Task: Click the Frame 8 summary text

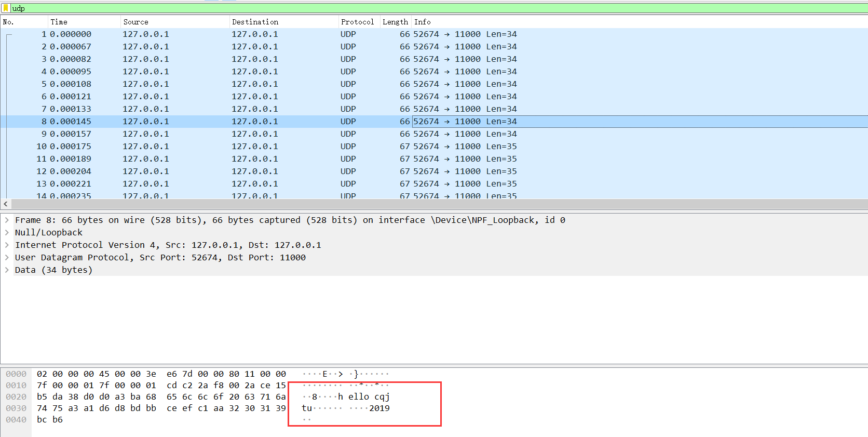Action: 290,220
